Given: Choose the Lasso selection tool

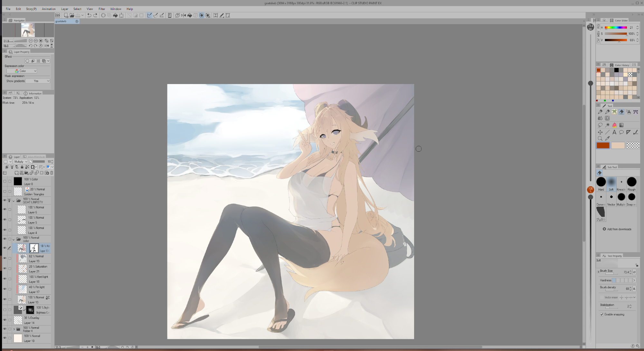Looking at the screenshot, I should tap(600, 125).
